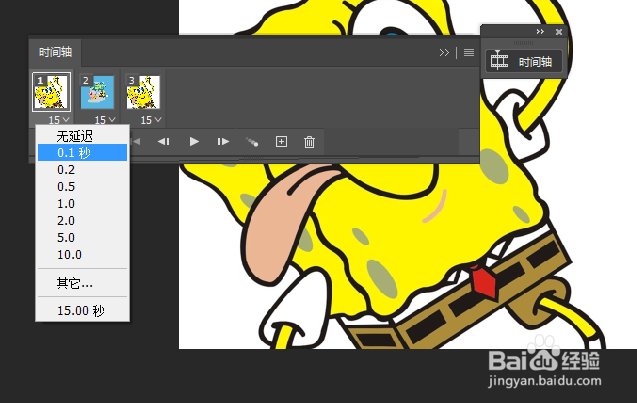Select frame 2 thumbnail in timeline

tap(97, 92)
